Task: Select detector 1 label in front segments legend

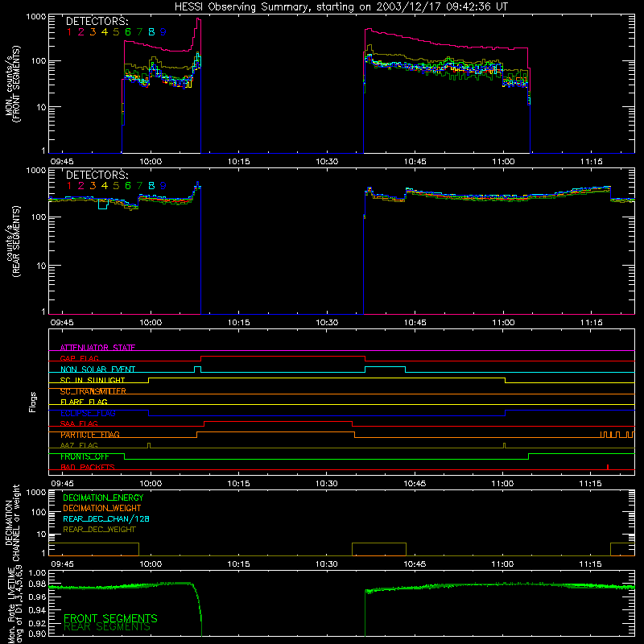Action: 69,32
